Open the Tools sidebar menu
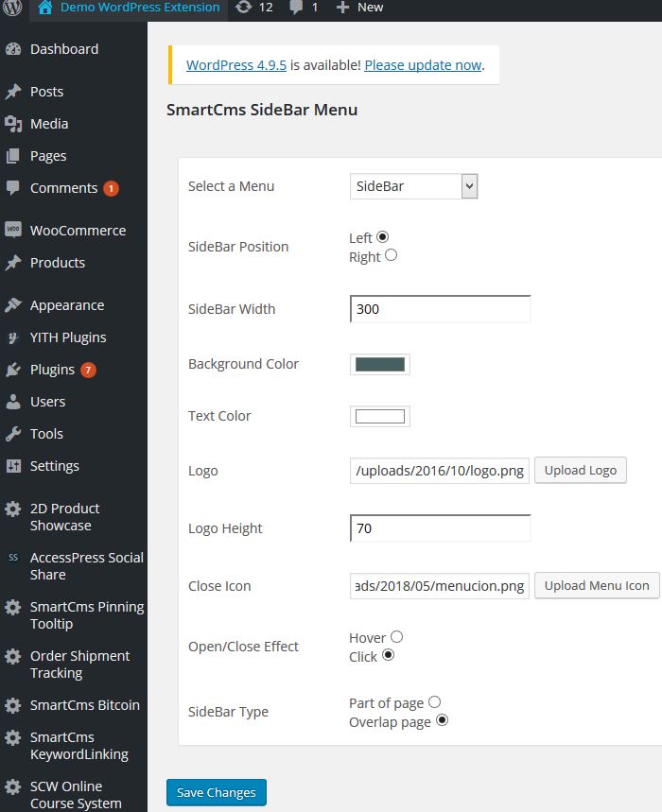 click(x=13, y=433)
